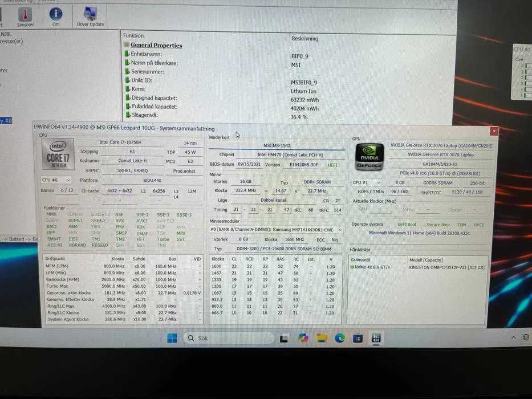Click the 16 GB memory size value
The height and width of the screenshot is (399, 532).
245,181
